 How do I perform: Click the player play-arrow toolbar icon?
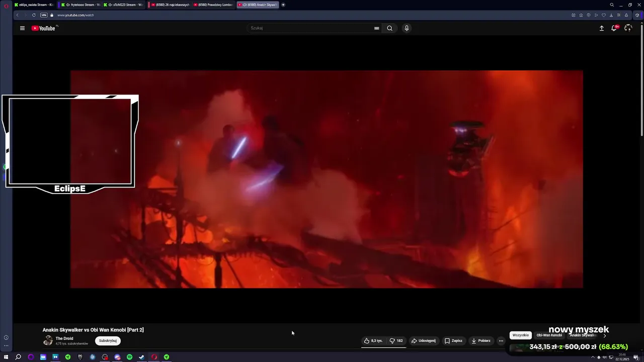pyautogui.click(x=596, y=15)
